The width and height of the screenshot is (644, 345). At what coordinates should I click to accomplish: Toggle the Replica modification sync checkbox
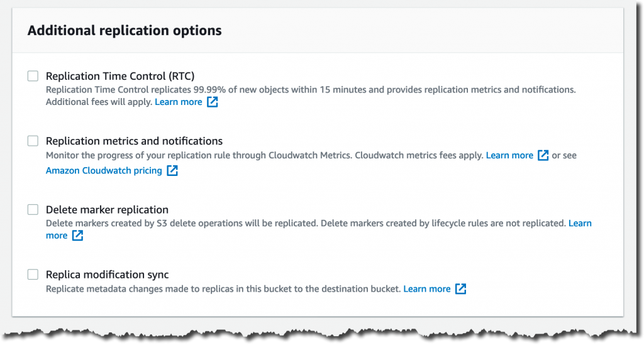click(x=33, y=275)
